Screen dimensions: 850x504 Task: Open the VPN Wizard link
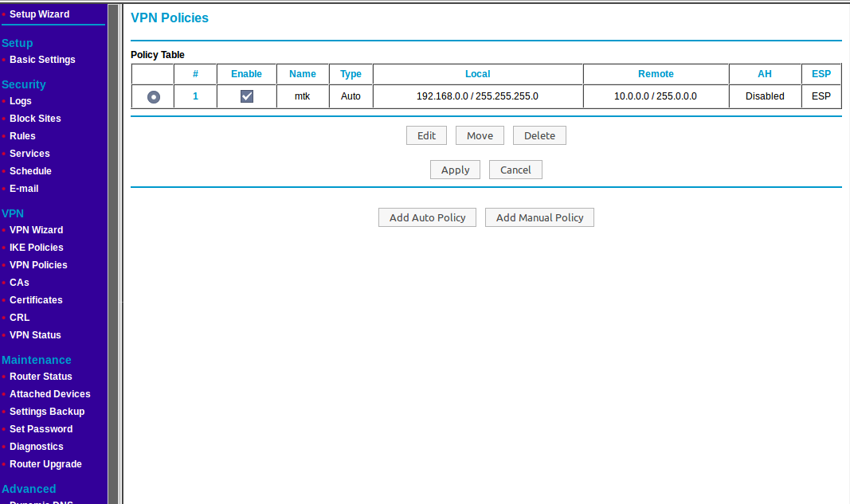(x=36, y=230)
